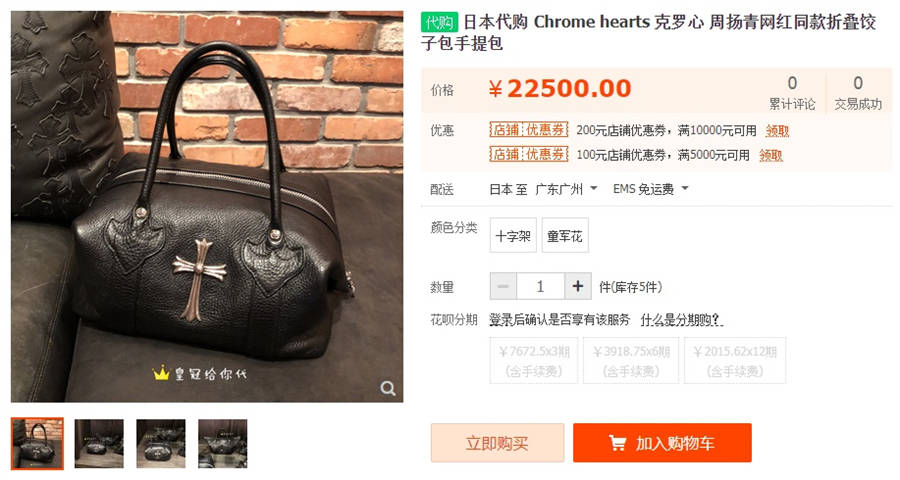Choose the ¥2015.62x12期 installment plan
The image size is (900, 480).
pos(735,360)
